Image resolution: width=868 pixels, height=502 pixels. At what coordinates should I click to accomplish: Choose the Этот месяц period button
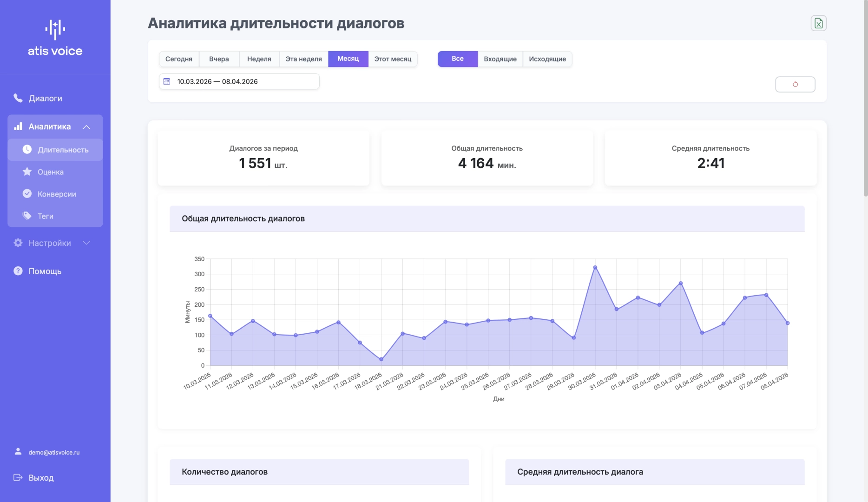(393, 59)
